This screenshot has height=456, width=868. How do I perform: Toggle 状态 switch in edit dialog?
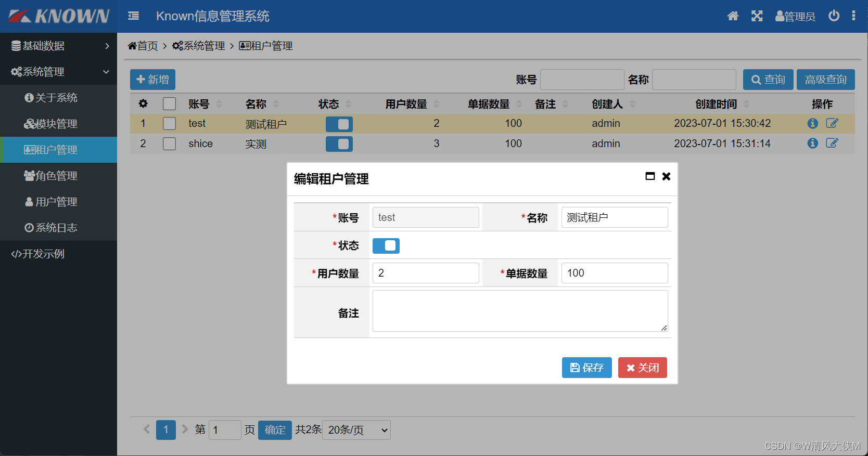[386, 245]
